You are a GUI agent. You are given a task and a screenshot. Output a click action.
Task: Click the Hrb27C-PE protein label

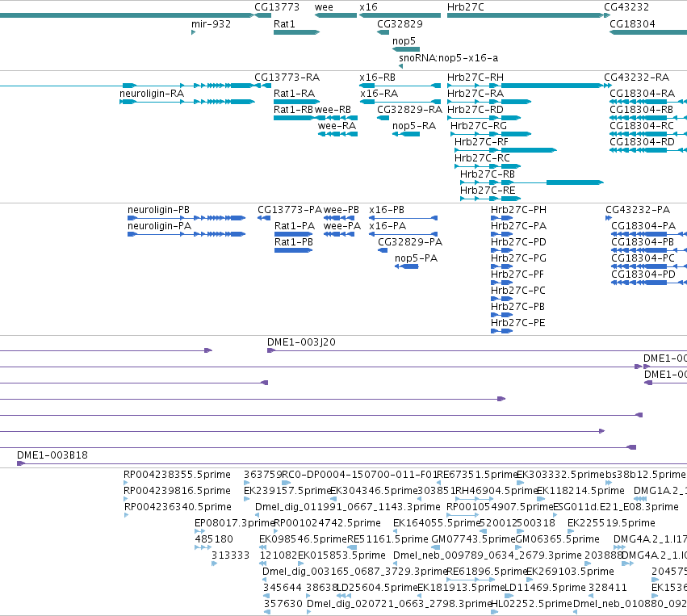517,323
